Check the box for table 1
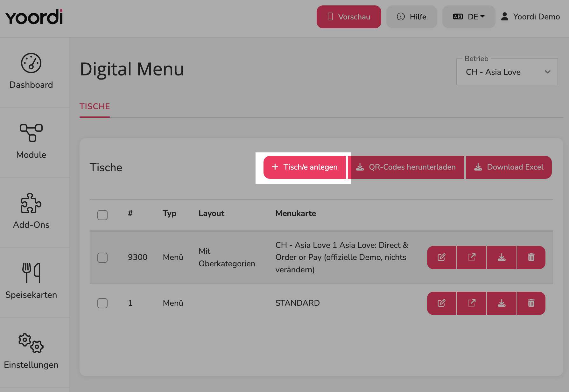 [x=102, y=303]
